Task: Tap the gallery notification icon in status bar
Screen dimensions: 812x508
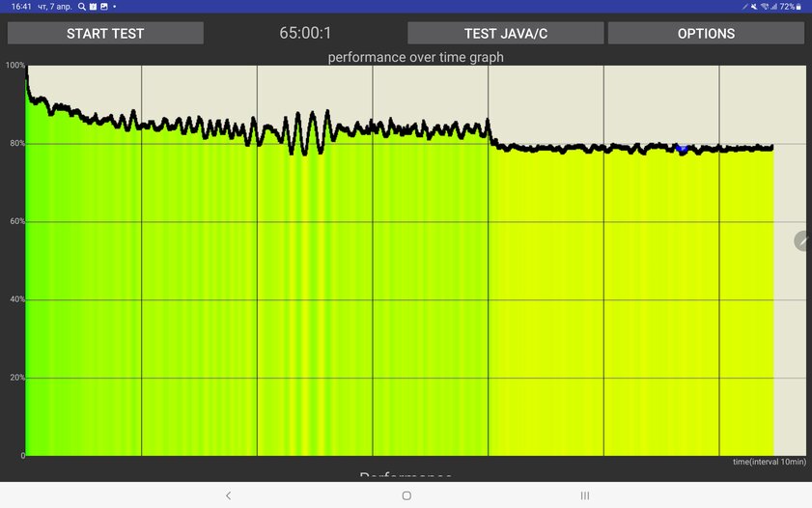Action: click(x=104, y=7)
